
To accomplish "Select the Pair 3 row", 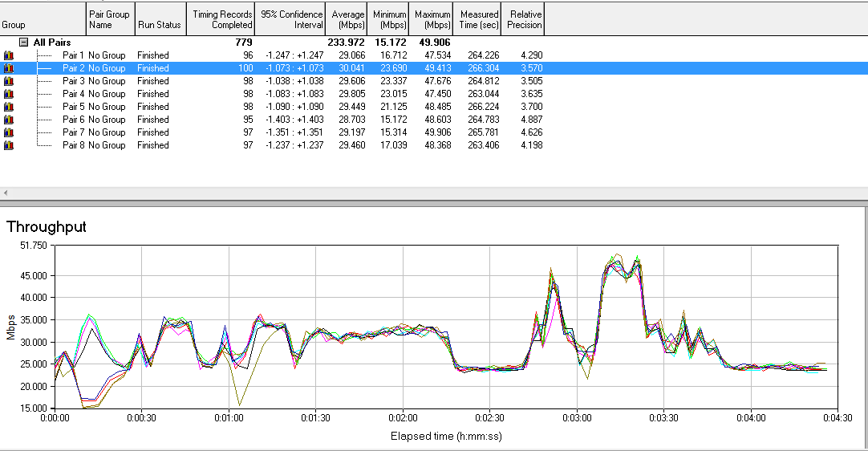I will click(434, 81).
